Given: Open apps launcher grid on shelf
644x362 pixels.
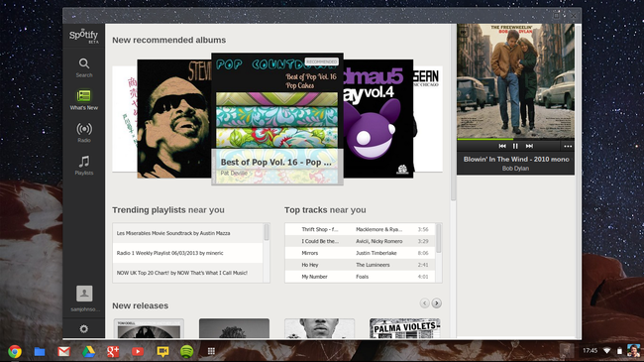Looking at the screenshot, I should click(x=211, y=351).
